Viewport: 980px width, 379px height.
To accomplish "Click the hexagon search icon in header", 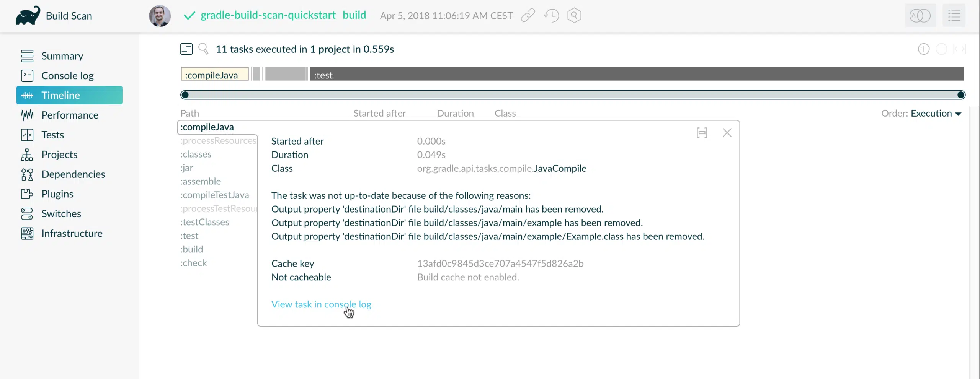I will coord(574,16).
